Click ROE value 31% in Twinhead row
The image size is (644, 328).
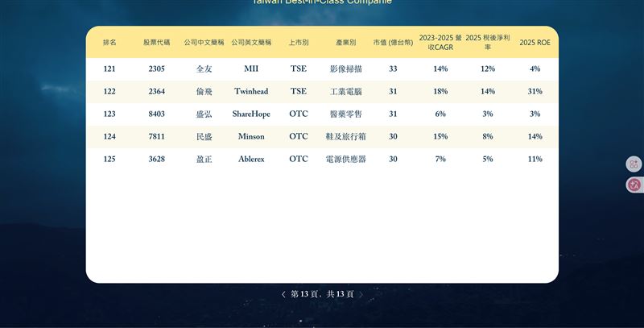tap(535, 91)
